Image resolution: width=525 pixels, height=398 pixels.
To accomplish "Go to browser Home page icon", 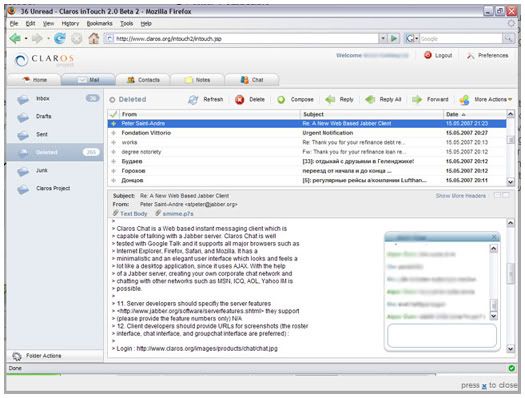I will (94, 38).
